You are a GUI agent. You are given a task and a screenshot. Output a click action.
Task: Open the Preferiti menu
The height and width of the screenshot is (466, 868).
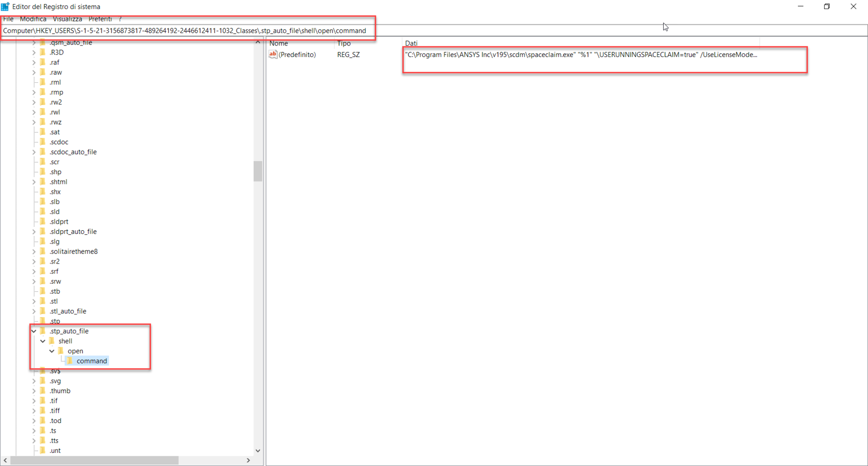100,19
